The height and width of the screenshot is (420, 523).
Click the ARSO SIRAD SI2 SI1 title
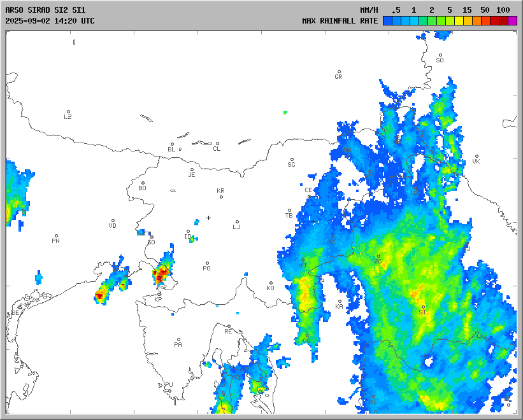click(x=45, y=10)
